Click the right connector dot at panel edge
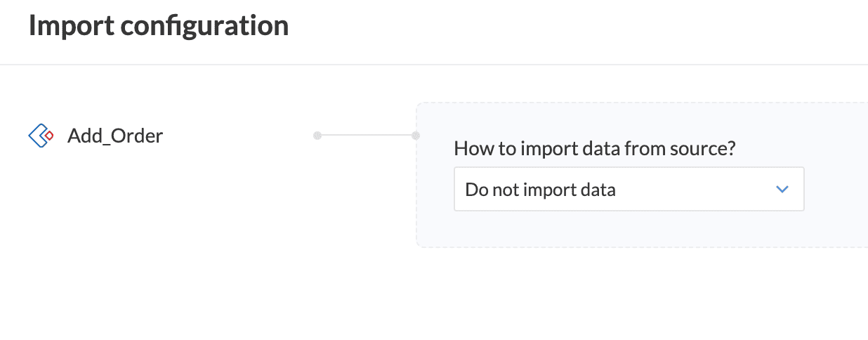The height and width of the screenshot is (340, 868). coord(416,135)
